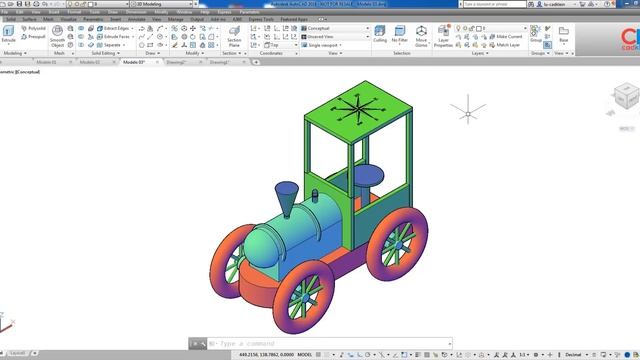The height and width of the screenshot is (360, 640).
Task: Click Match Layer button
Action: point(505,45)
